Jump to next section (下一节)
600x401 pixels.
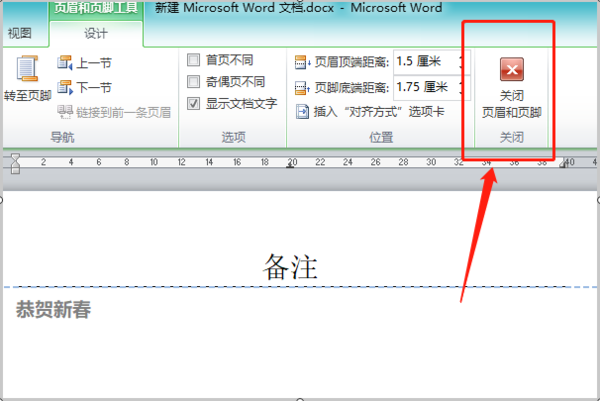click(x=84, y=88)
